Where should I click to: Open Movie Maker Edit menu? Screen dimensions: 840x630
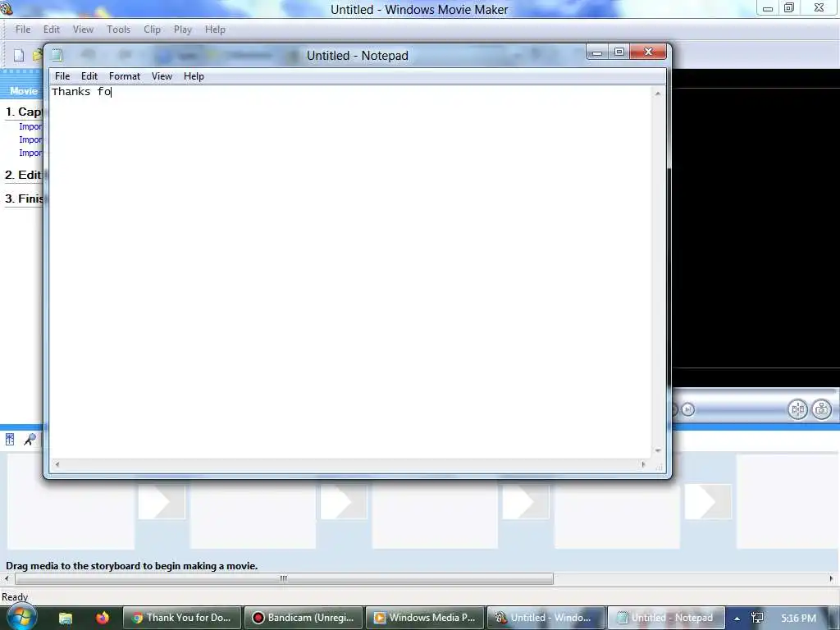tap(52, 30)
